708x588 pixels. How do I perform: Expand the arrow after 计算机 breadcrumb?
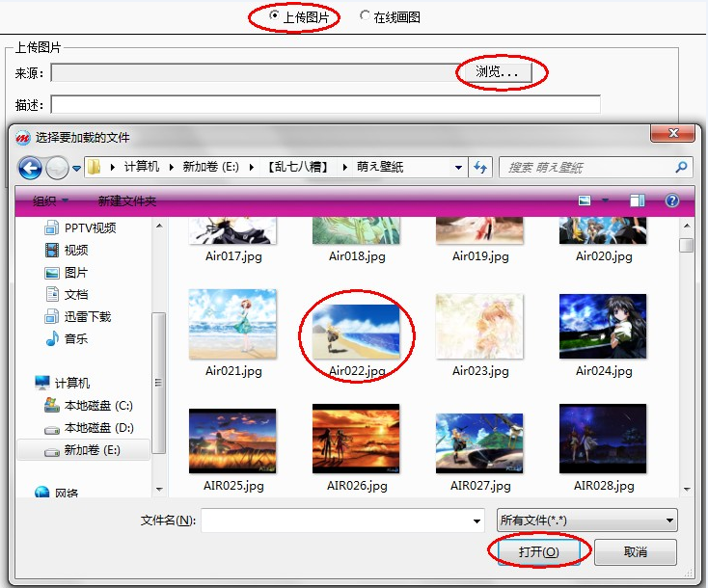[x=171, y=168]
